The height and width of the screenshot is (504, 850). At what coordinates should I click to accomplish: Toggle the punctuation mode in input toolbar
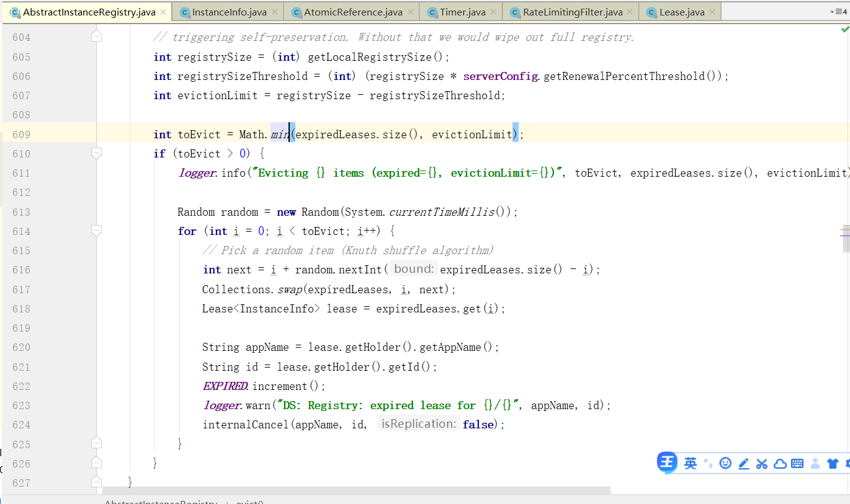tap(708, 464)
